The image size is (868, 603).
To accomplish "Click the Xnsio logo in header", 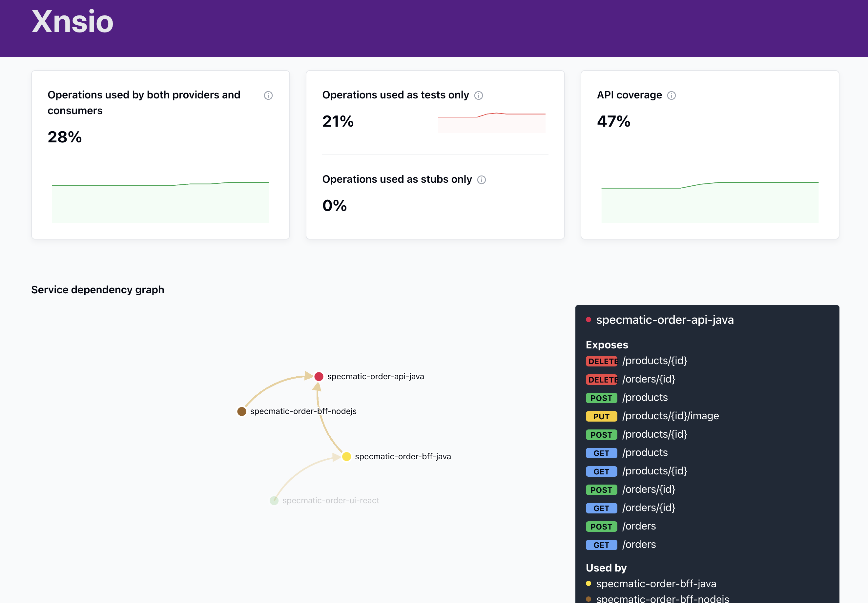I will click(72, 22).
